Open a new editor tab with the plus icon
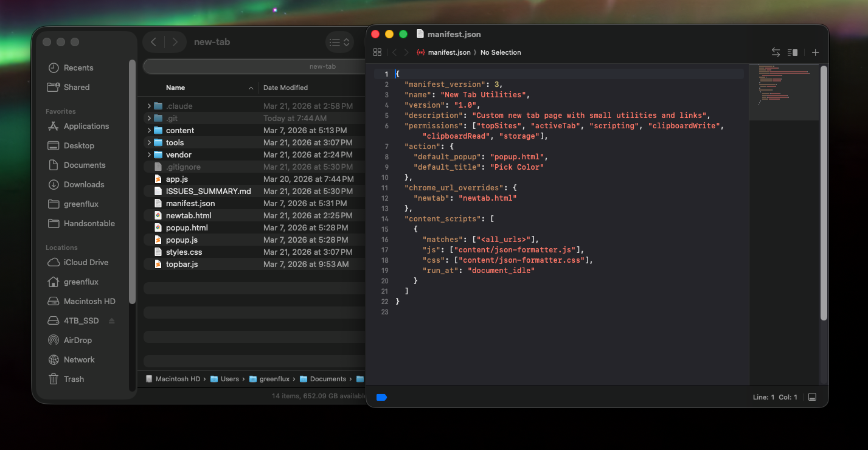This screenshot has width=868, height=450. pos(815,52)
